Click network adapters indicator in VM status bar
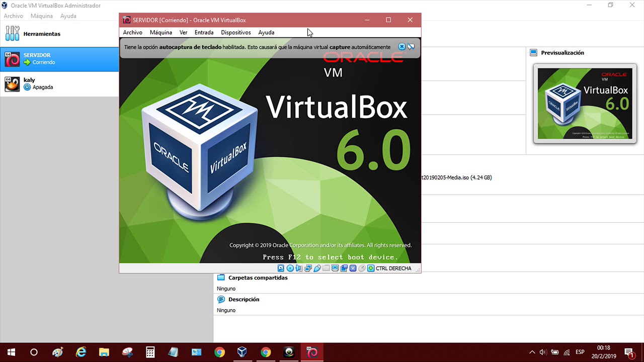Viewport: 644px width, 362px height. point(308,268)
